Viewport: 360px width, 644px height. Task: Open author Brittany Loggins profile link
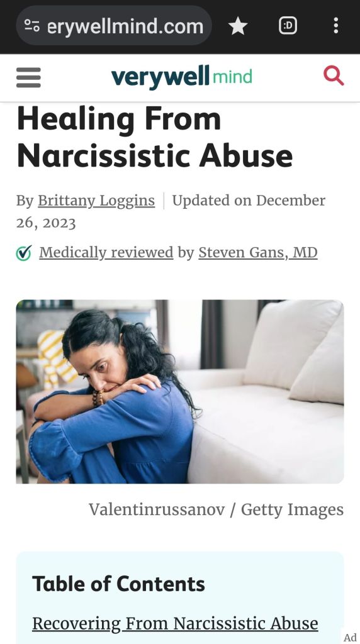tap(96, 201)
